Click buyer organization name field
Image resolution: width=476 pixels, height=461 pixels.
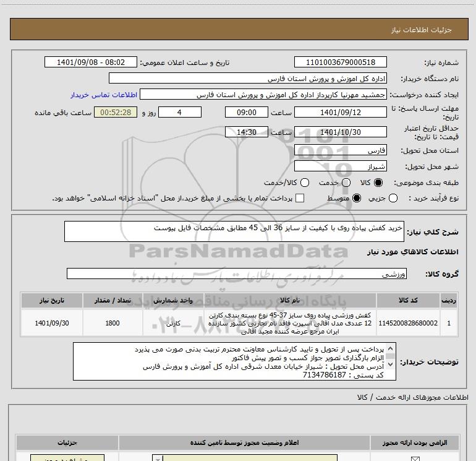pos(248,78)
